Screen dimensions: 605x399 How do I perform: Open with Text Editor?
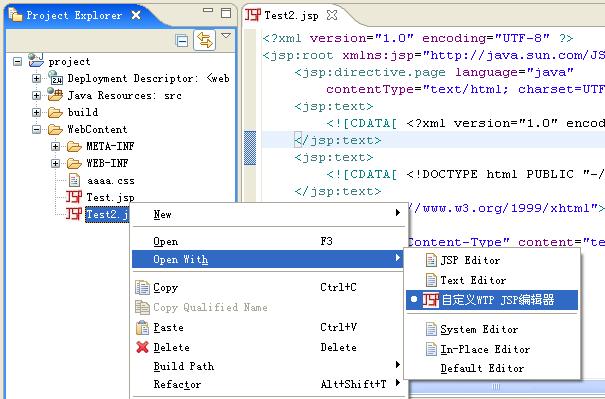(492, 280)
